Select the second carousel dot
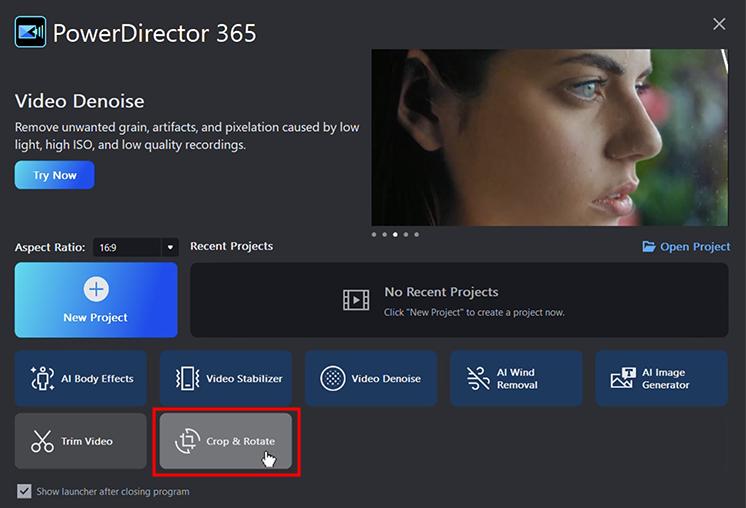This screenshot has height=508, width=746. pyautogui.click(x=384, y=234)
